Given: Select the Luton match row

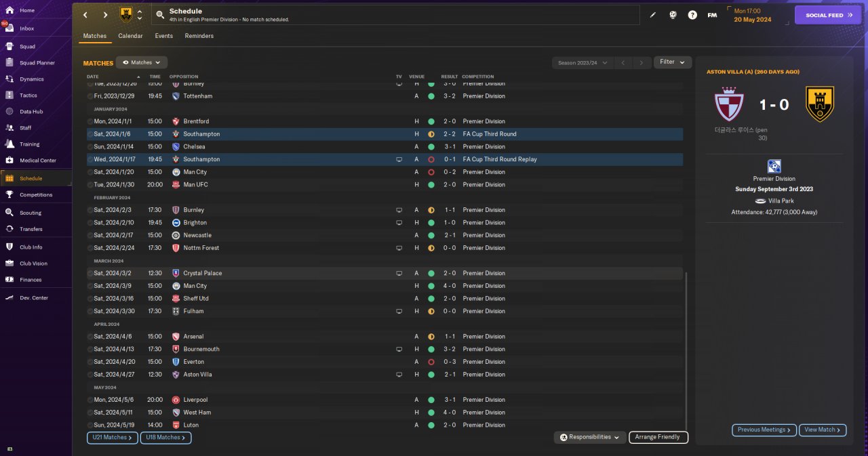Looking at the screenshot, I should 384,425.
